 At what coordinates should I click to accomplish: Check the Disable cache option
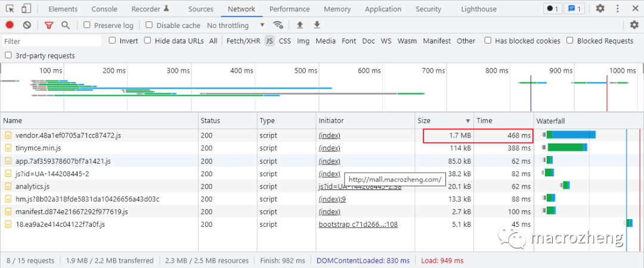click(x=150, y=25)
